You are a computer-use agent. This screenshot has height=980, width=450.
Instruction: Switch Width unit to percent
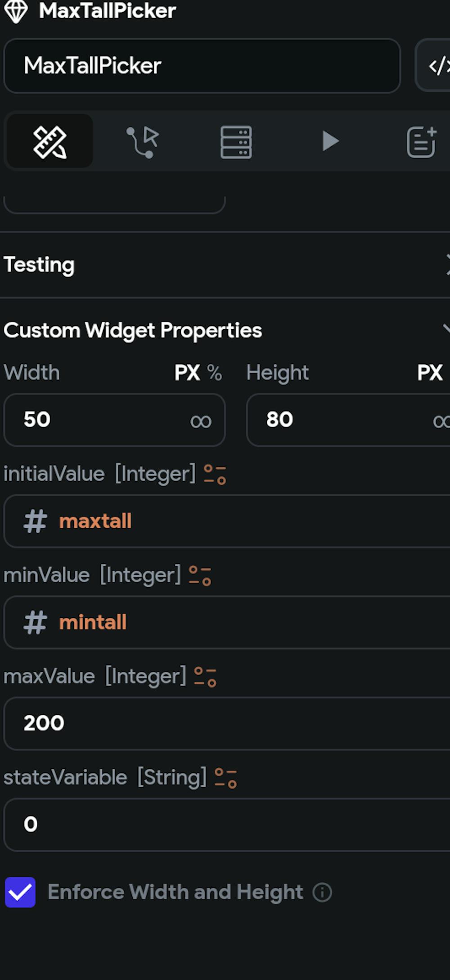(x=215, y=373)
